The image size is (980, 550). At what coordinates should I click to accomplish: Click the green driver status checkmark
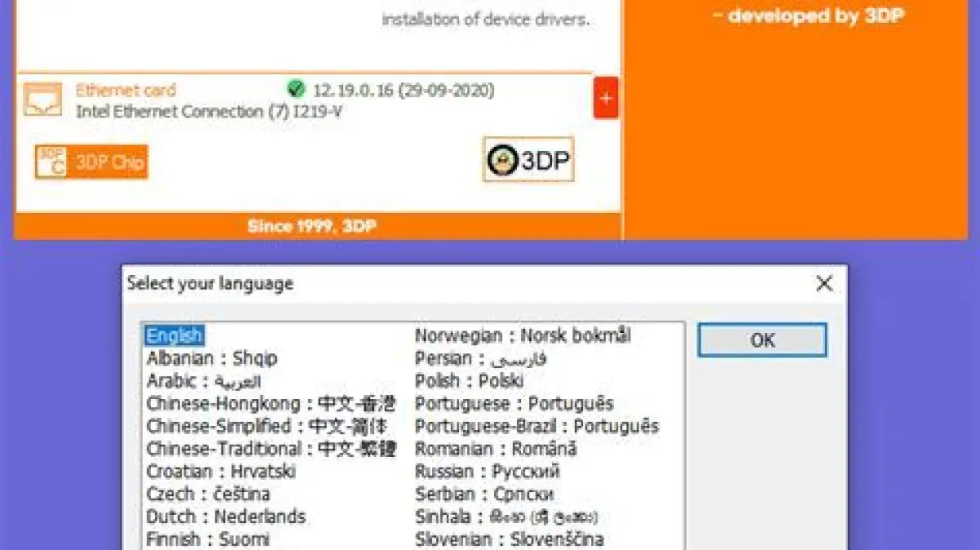point(296,90)
